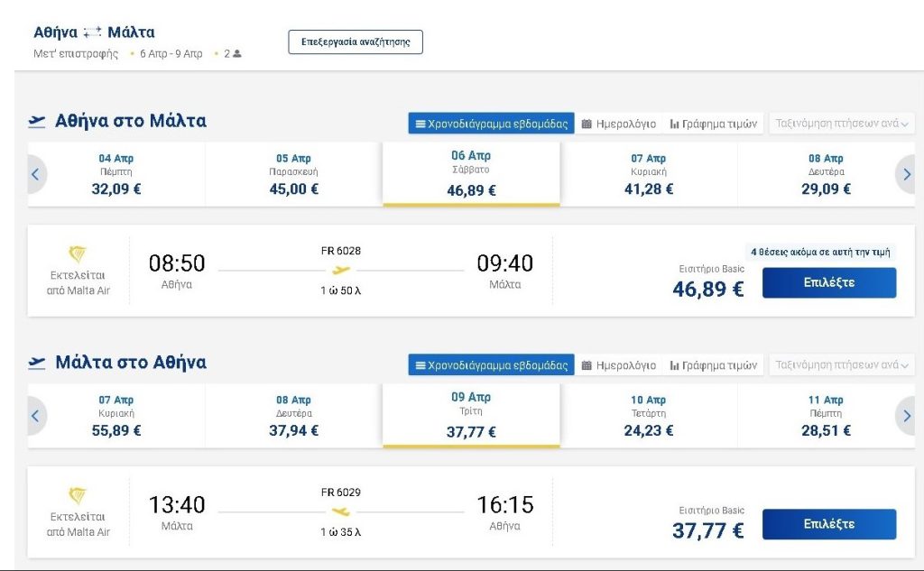Image resolution: width=924 pixels, height=571 pixels.
Task: Switch outbound view to Γράφημα τιμών
Action: click(714, 124)
